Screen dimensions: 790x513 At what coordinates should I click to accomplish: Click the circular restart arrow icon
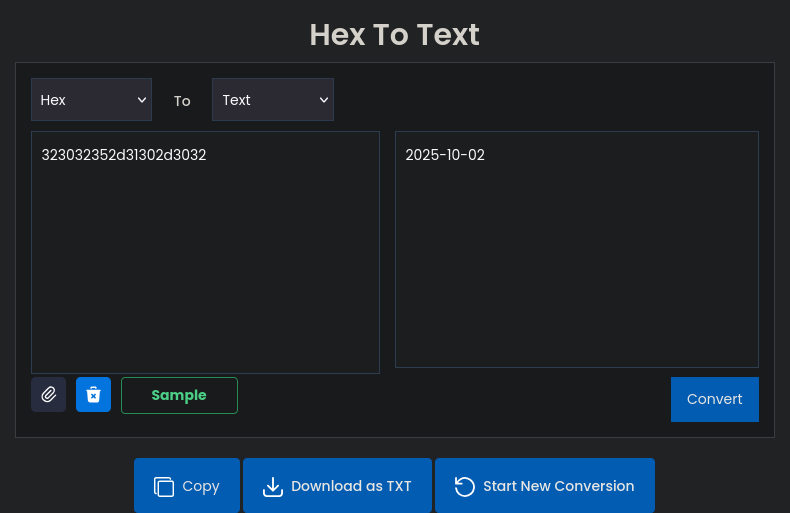click(x=464, y=487)
